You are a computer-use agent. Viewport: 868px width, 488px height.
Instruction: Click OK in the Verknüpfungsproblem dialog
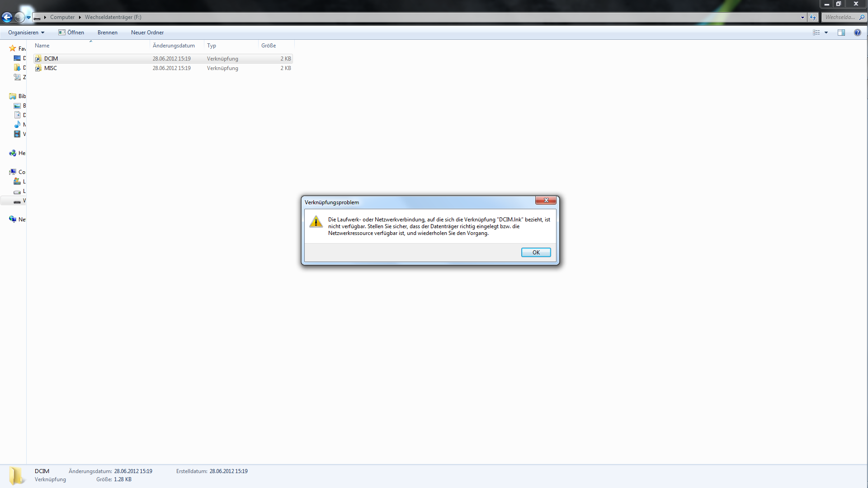536,252
